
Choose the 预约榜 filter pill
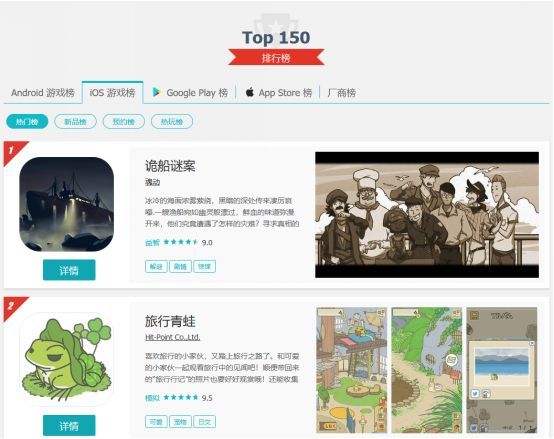pos(124,121)
